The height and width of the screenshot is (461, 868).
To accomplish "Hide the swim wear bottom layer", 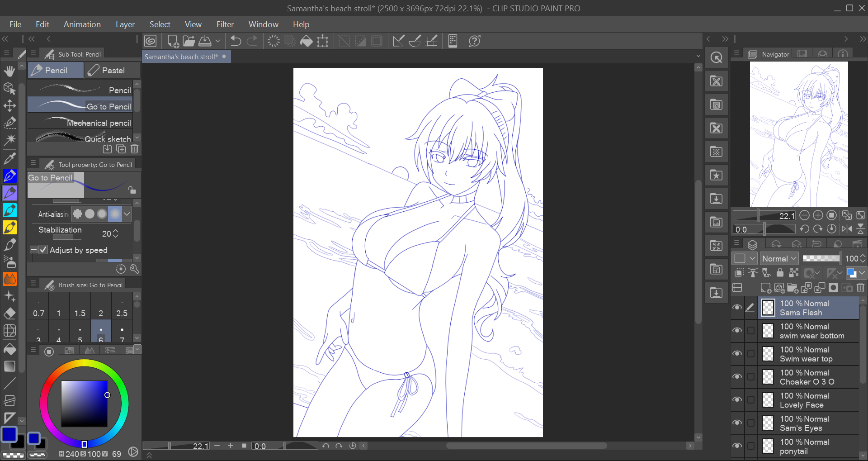I will pos(737,331).
